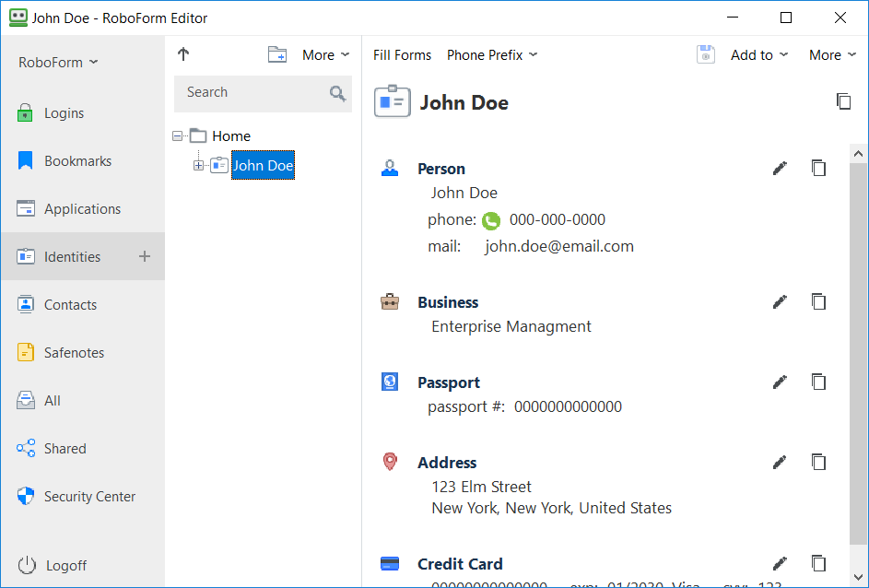Image resolution: width=869 pixels, height=588 pixels.
Task: Open Phone Prefix dropdown
Action: pyautogui.click(x=492, y=55)
